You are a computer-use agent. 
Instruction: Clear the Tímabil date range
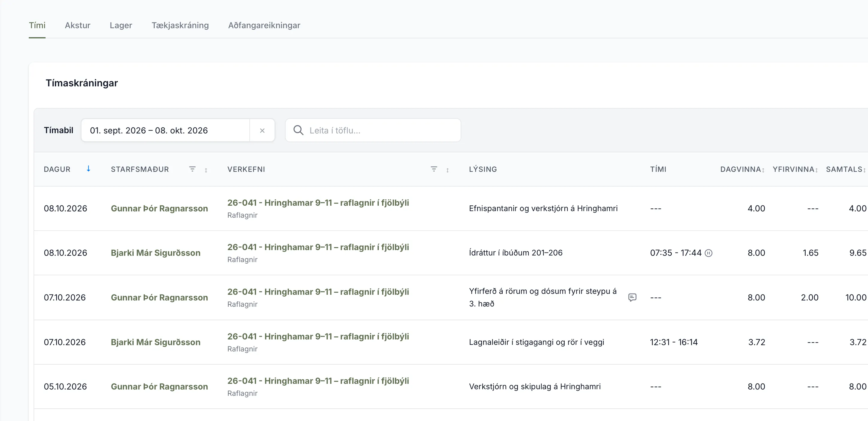[262, 130]
